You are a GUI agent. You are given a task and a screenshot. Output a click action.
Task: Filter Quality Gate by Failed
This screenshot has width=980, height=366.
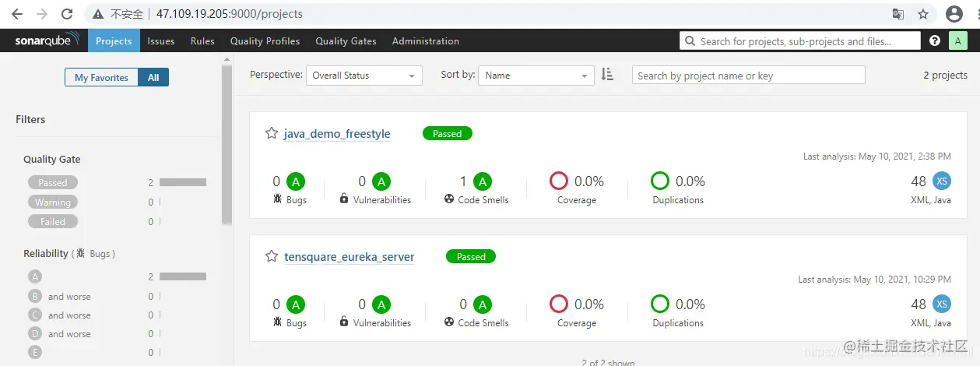[53, 221]
